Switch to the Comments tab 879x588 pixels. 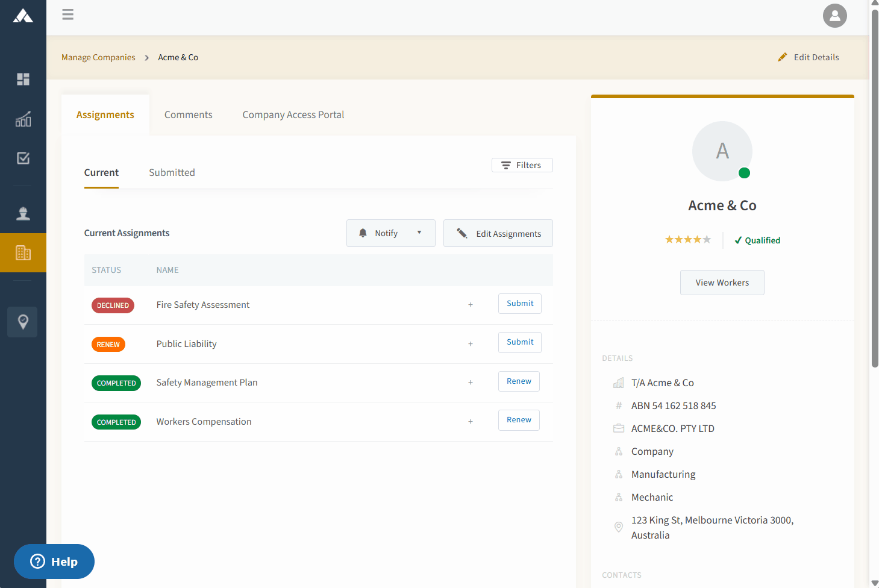click(x=189, y=114)
